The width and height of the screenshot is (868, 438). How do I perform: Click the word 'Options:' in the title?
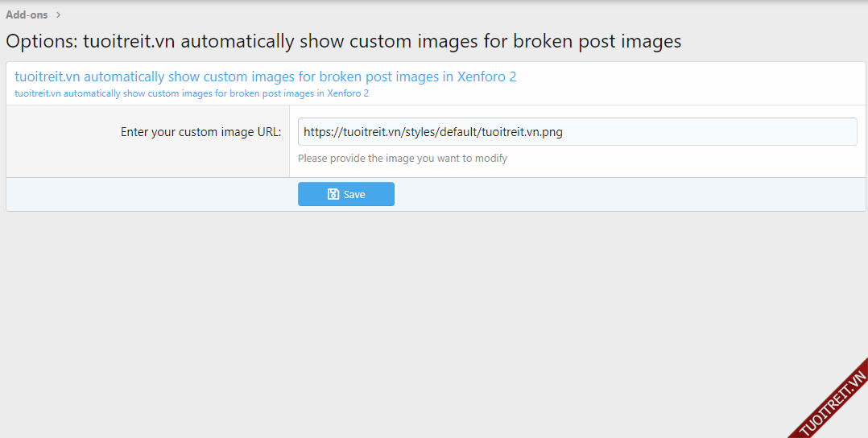[x=42, y=41]
